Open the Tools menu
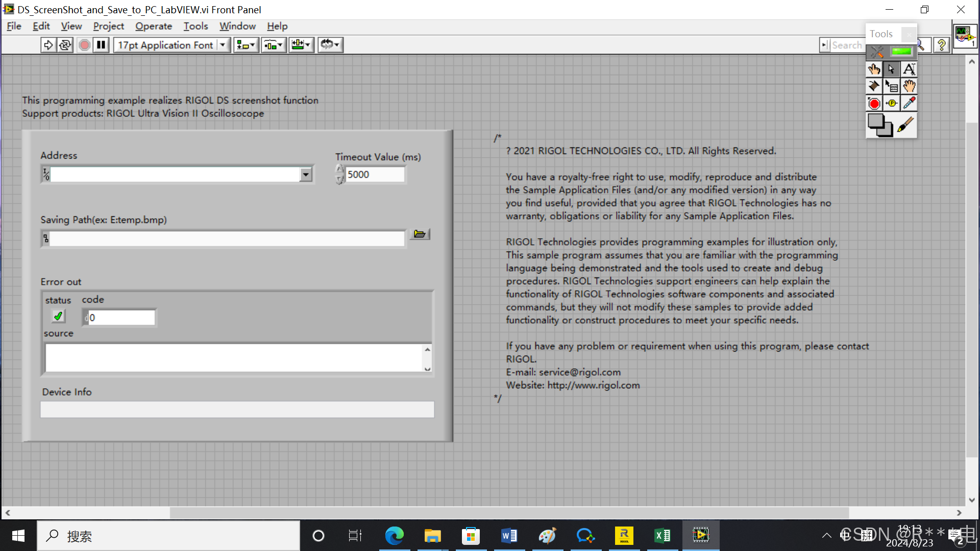Image resolution: width=980 pixels, height=551 pixels. point(195,26)
